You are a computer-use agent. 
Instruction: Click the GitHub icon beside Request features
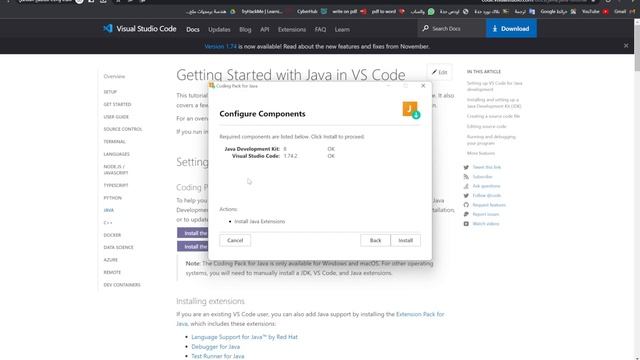[x=466, y=205]
